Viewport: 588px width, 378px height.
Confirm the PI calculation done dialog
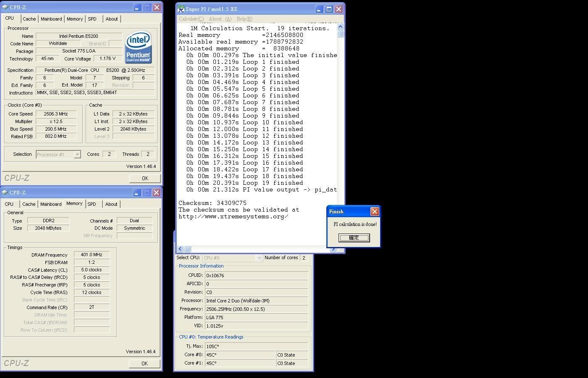(354, 238)
